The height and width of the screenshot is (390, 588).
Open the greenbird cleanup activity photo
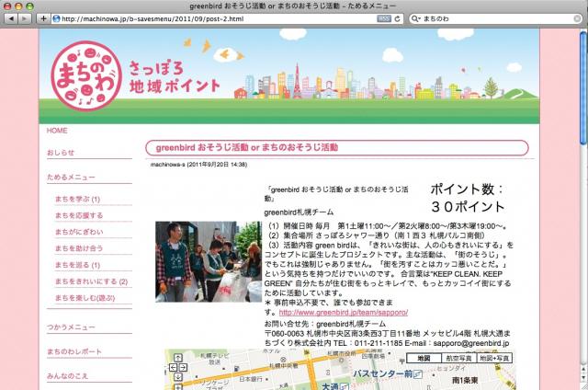[209, 261]
